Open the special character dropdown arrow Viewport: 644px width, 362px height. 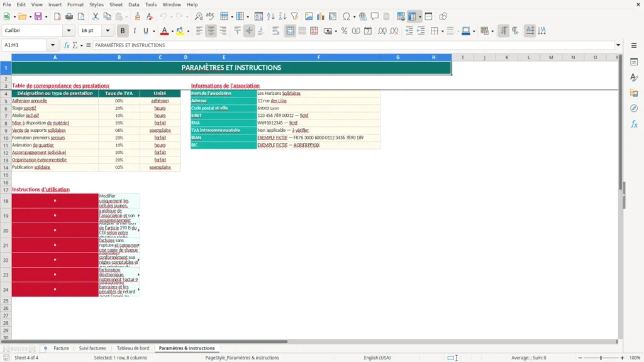pos(354,16)
